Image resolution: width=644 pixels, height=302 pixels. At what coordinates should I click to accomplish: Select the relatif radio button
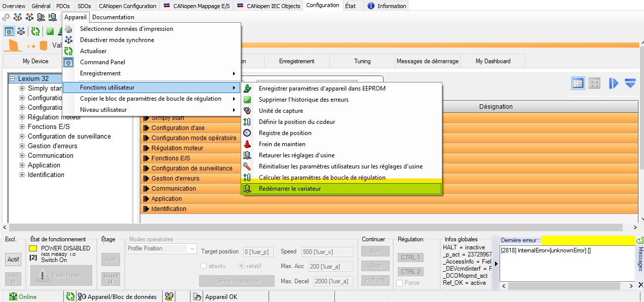pos(241,266)
